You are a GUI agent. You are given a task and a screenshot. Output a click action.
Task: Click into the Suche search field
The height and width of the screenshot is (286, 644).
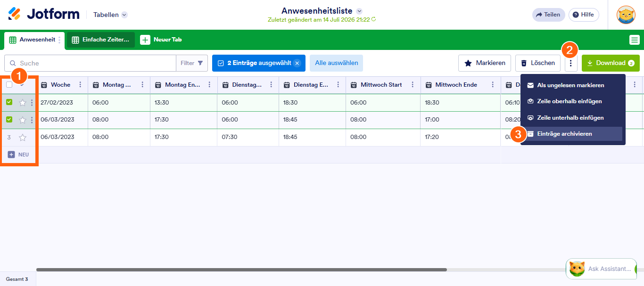90,63
